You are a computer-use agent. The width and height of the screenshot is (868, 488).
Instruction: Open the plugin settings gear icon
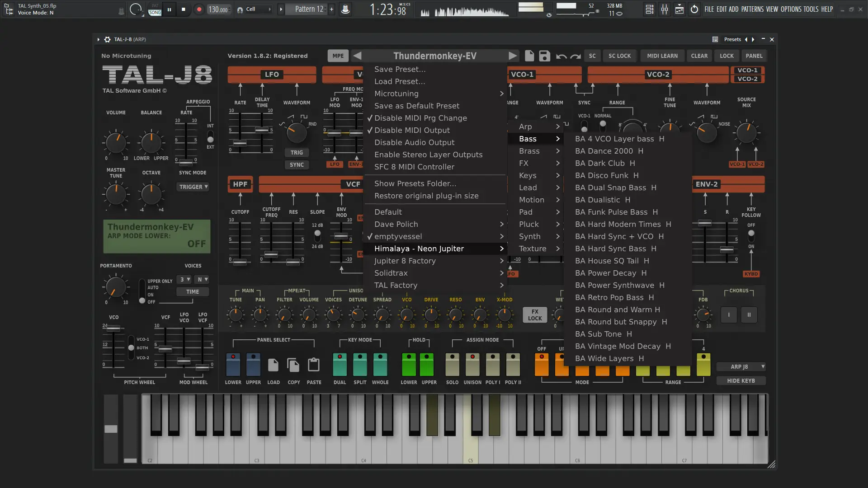[107, 39]
